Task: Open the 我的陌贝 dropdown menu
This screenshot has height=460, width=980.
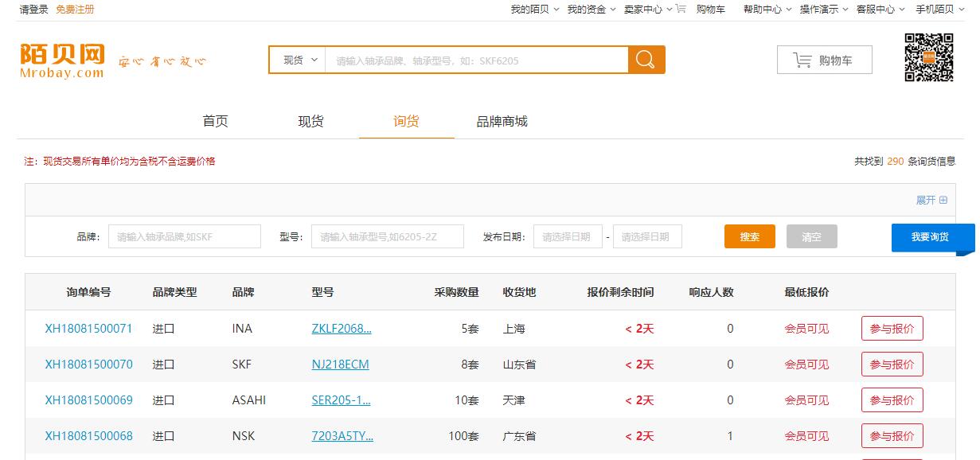Action: [x=535, y=10]
